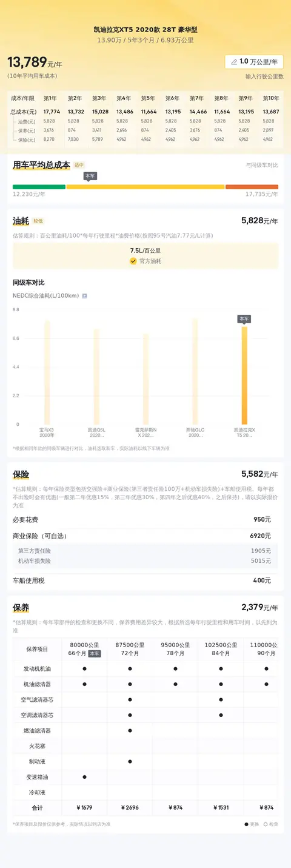The height and width of the screenshot is (868, 291).
Task: Select the 本车 tag above the XT5 bar
Action: 244,318
